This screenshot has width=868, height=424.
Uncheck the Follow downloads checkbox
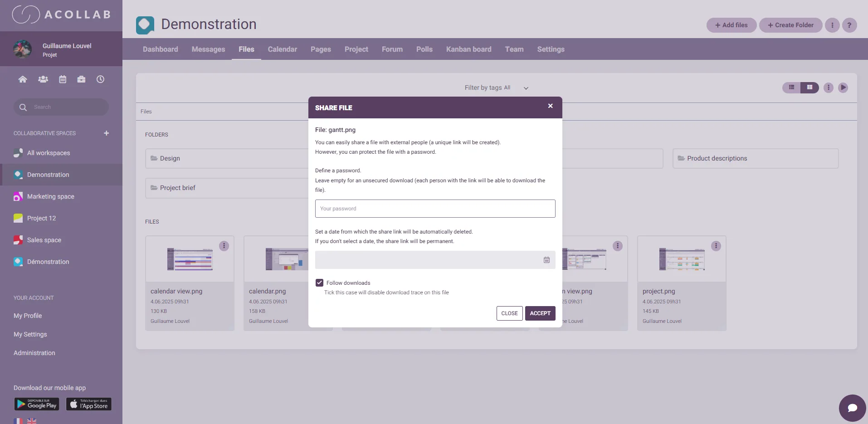pyautogui.click(x=319, y=283)
